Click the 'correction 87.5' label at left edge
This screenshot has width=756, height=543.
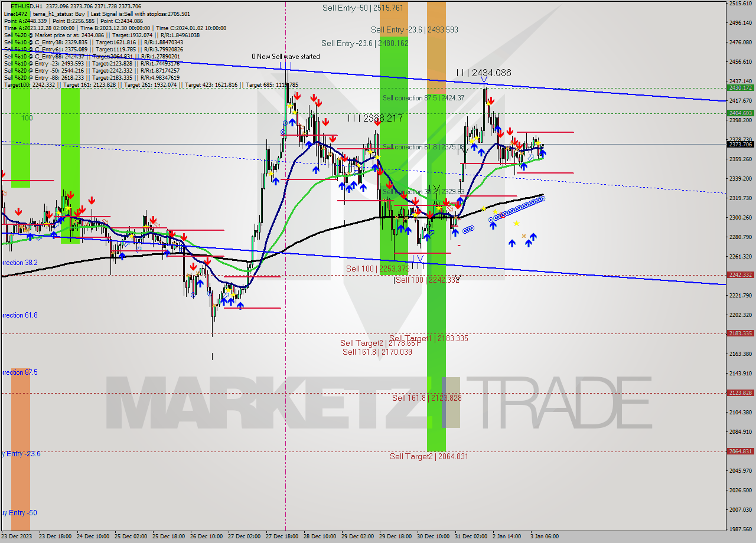pos(19,372)
